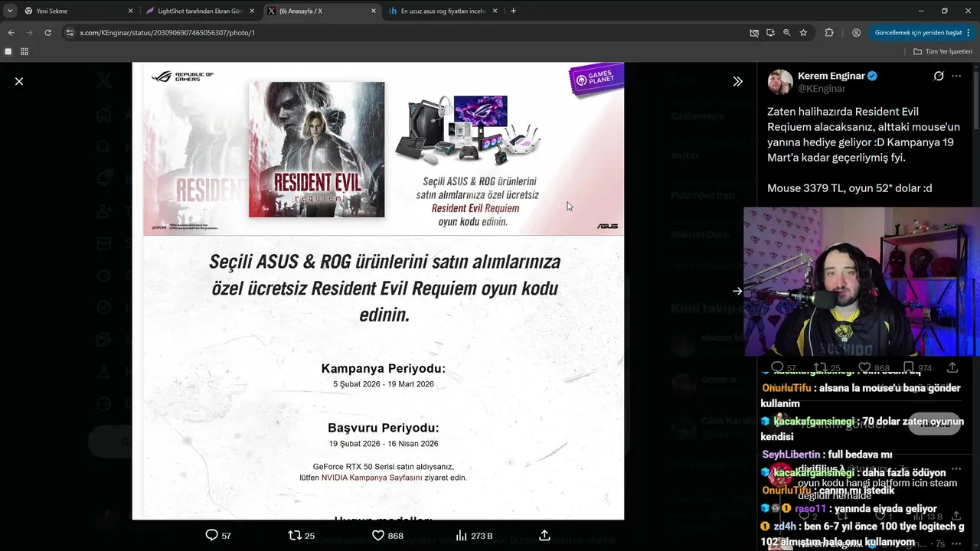This screenshot has height=551, width=980.
Task: Open Chrome three-dot menu
Action: (x=969, y=33)
